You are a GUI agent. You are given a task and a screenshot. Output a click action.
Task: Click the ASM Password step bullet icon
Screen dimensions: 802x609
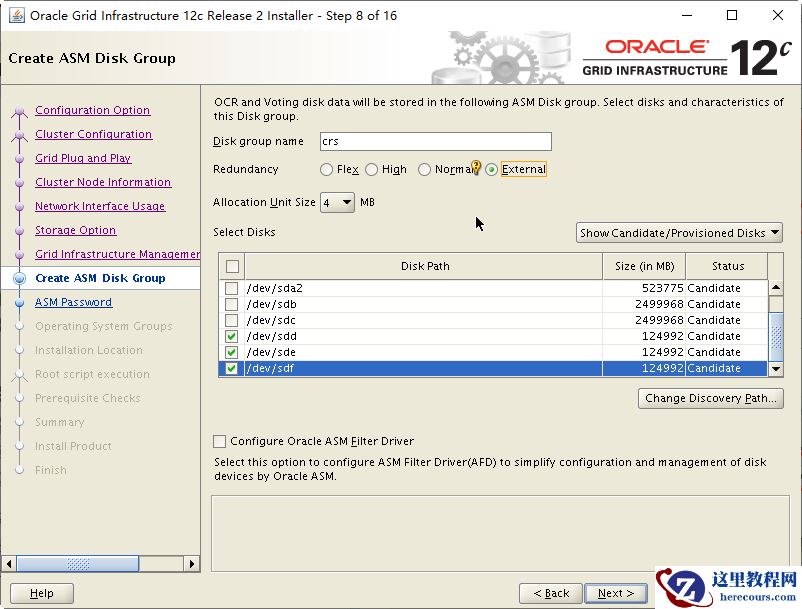click(19, 303)
